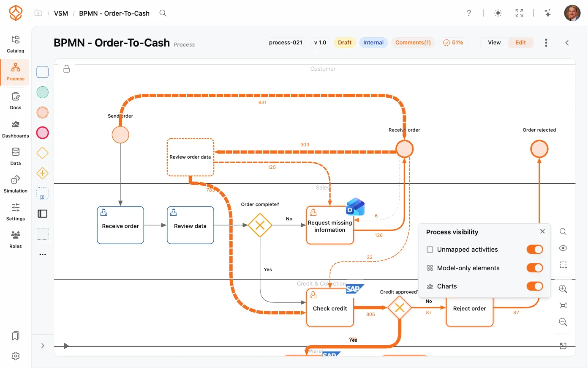Toggle the Charts switch

(x=535, y=286)
